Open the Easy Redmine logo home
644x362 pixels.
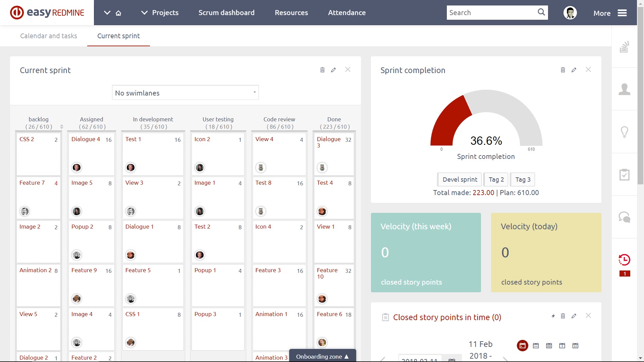tap(47, 13)
